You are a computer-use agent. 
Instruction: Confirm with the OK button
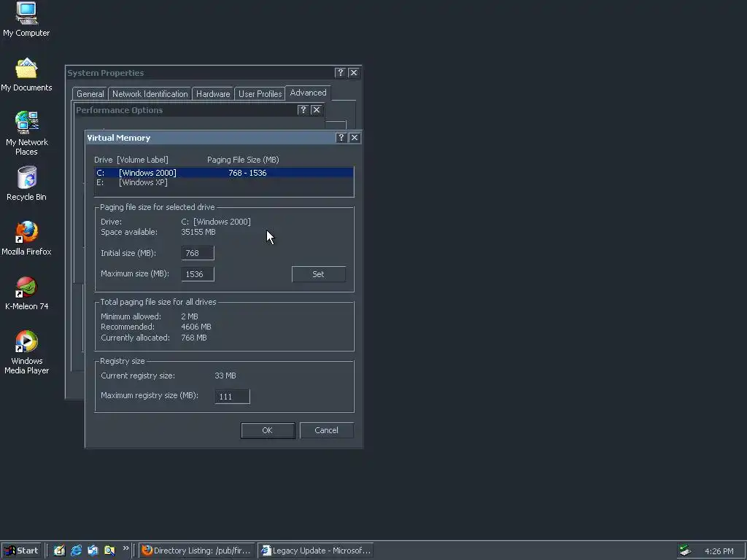(x=268, y=430)
